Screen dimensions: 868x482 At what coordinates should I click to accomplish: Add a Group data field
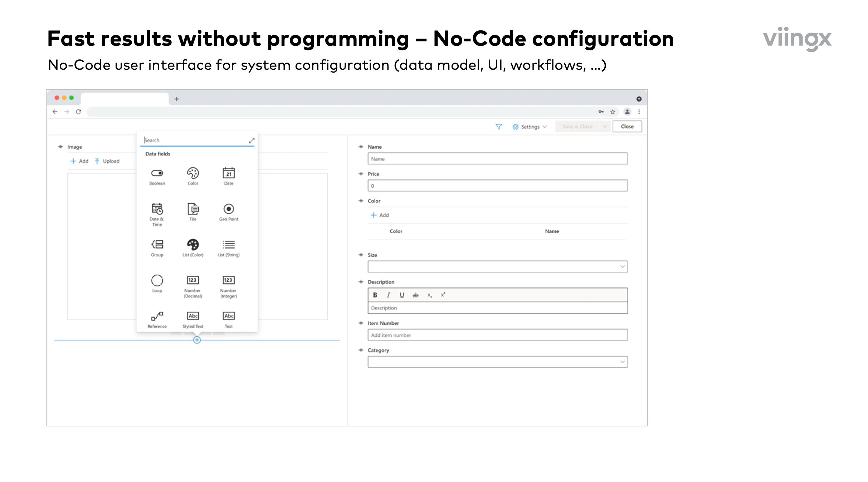(x=157, y=245)
